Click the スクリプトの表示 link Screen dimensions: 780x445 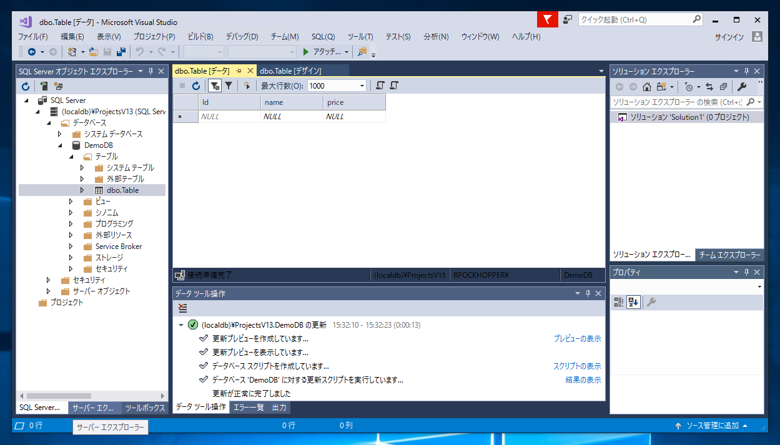pos(577,366)
